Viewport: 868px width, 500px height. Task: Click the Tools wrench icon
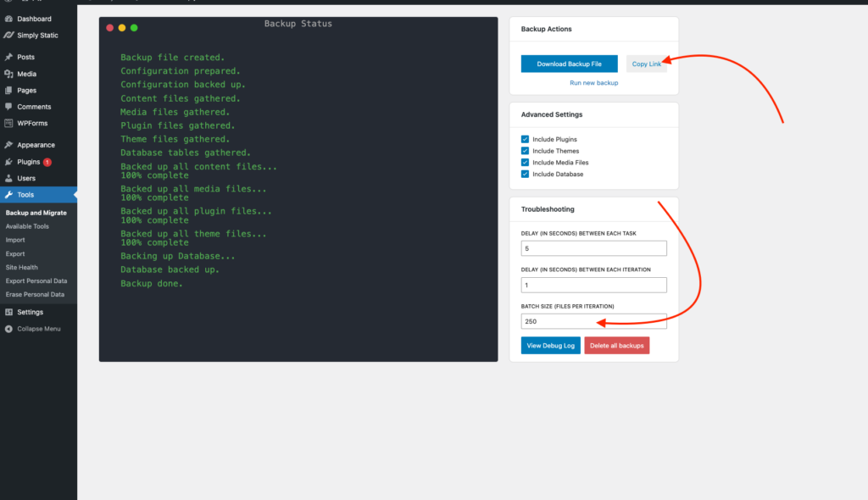(x=11, y=195)
